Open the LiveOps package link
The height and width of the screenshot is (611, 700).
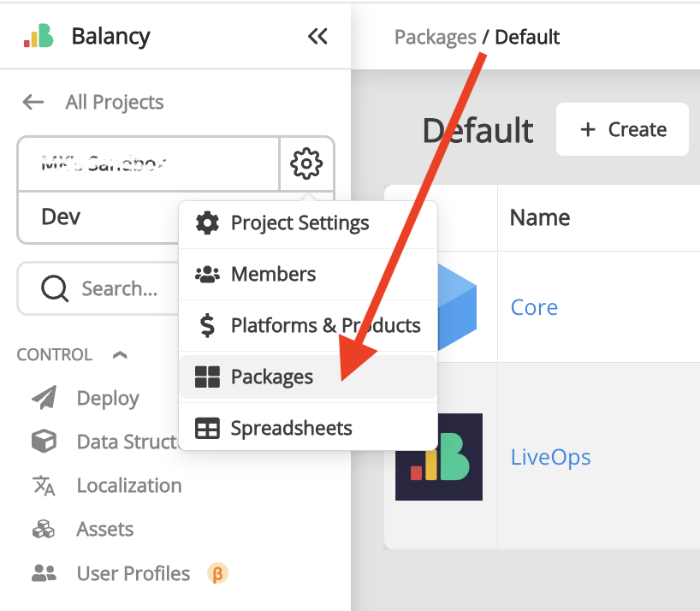click(x=550, y=457)
